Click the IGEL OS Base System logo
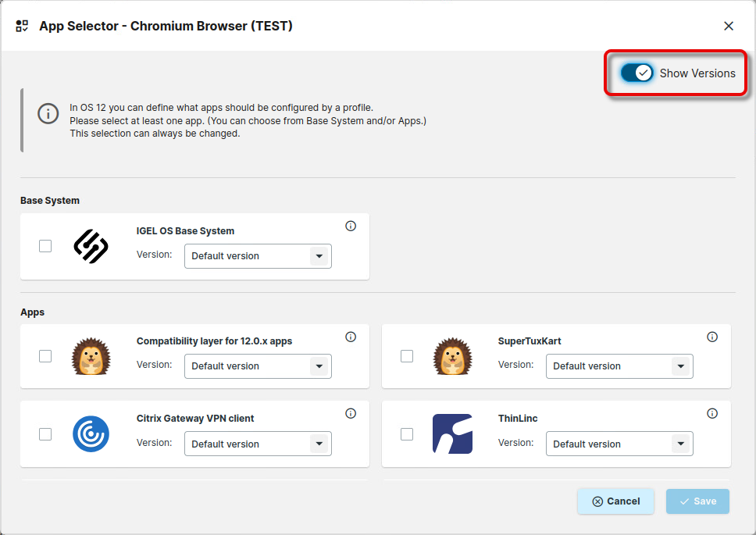Screen dimensions: 756x535 point(91,246)
